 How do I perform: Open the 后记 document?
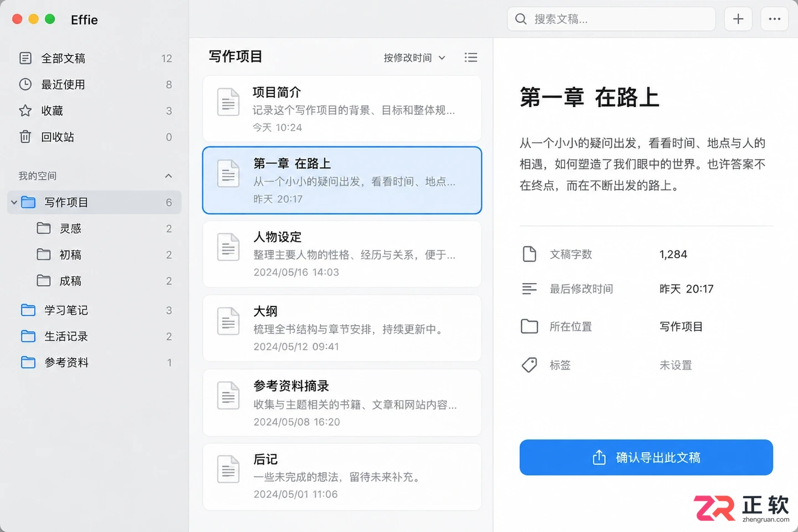(342, 477)
